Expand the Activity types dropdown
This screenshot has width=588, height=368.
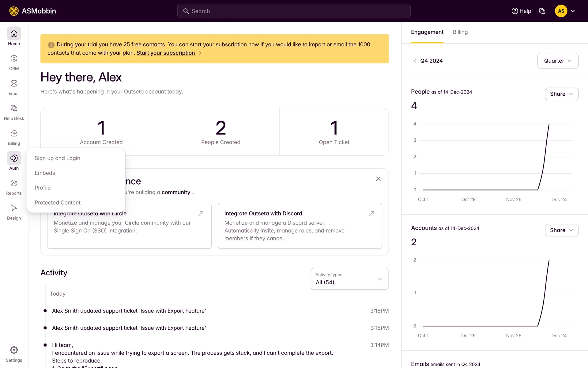coord(349,279)
